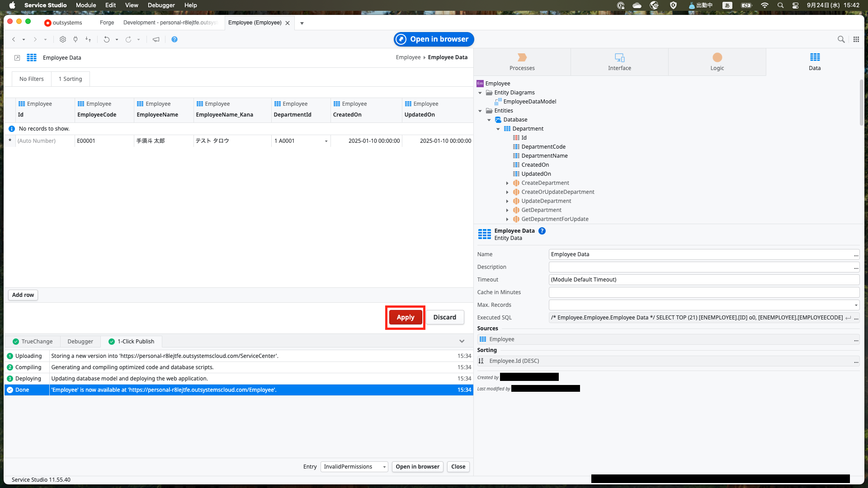Open the Debugger menu in menu bar
Viewport: 868px width, 488px height.
(161, 5)
